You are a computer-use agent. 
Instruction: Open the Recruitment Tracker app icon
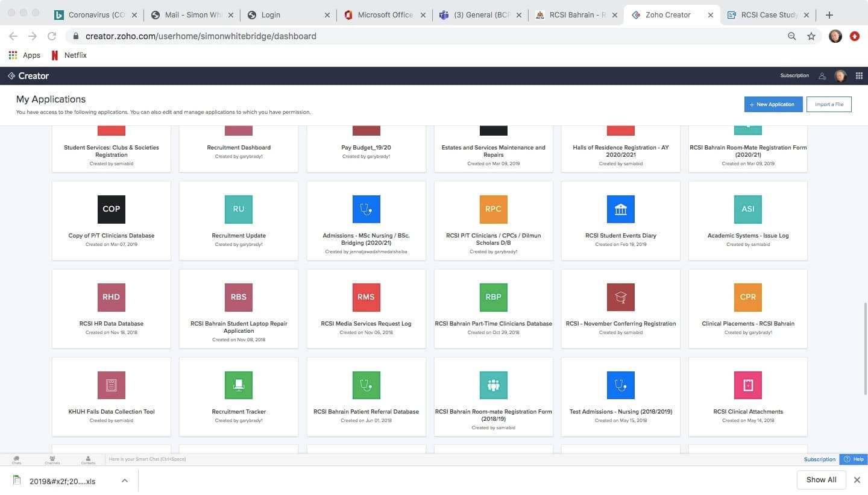[x=239, y=385]
